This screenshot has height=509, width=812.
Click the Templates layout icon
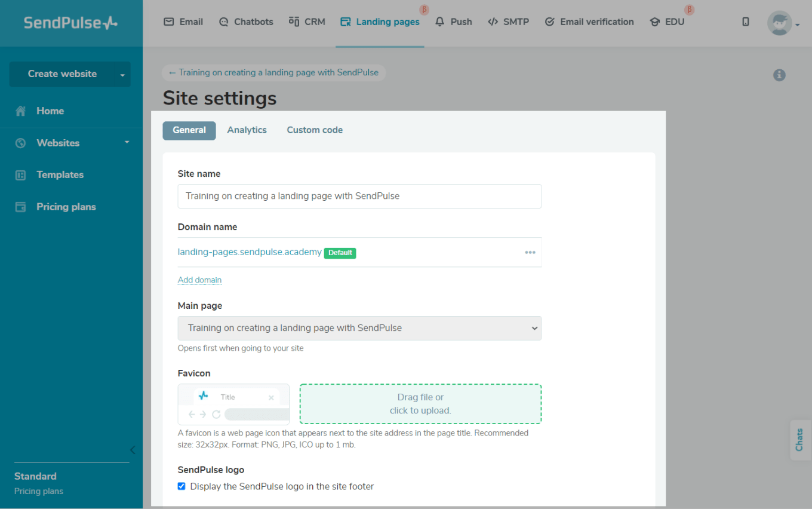[x=21, y=175]
